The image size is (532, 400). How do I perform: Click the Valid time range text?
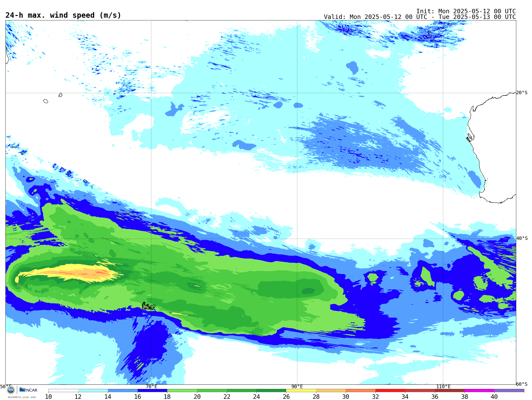click(x=420, y=17)
